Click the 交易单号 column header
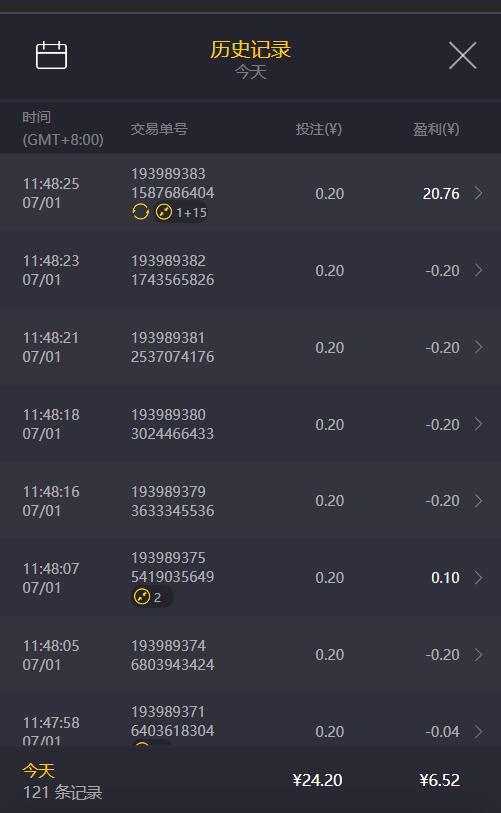This screenshot has height=813, width=501. click(159, 129)
